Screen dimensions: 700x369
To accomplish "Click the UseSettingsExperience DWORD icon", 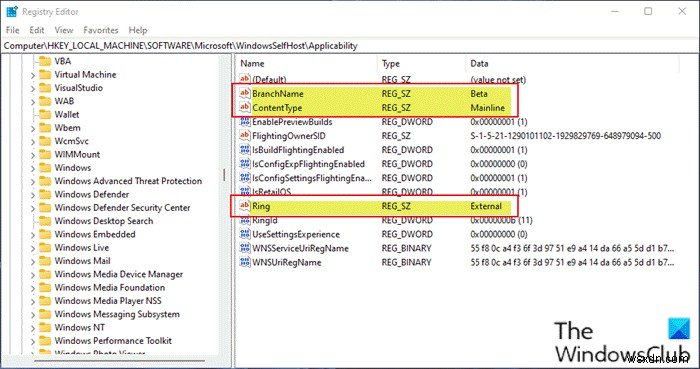I will [x=245, y=234].
